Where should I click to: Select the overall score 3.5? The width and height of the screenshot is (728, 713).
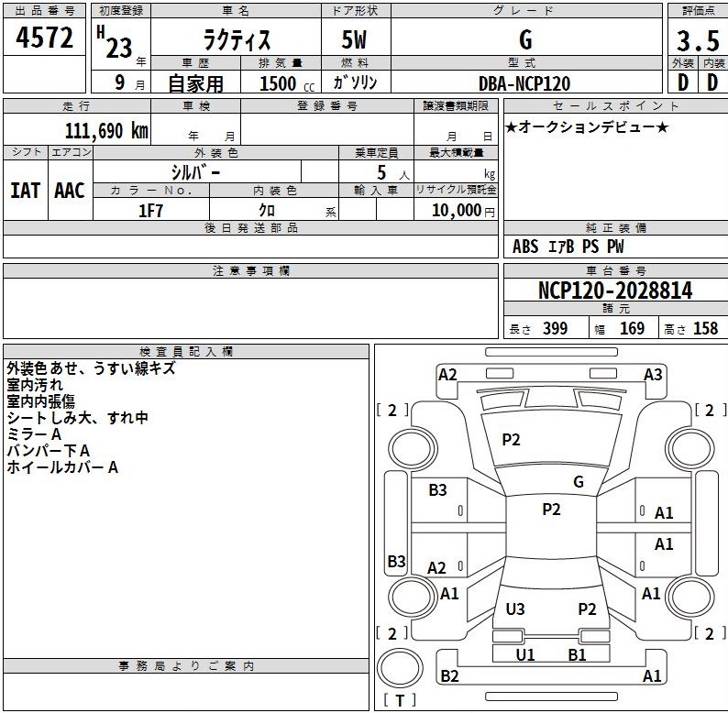click(x=698, y=41)
